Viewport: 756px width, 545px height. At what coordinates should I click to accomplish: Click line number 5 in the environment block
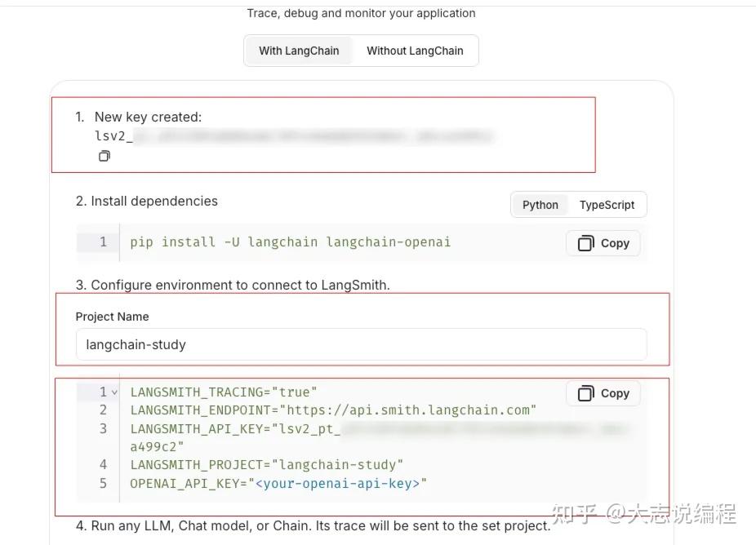[103, 484]
